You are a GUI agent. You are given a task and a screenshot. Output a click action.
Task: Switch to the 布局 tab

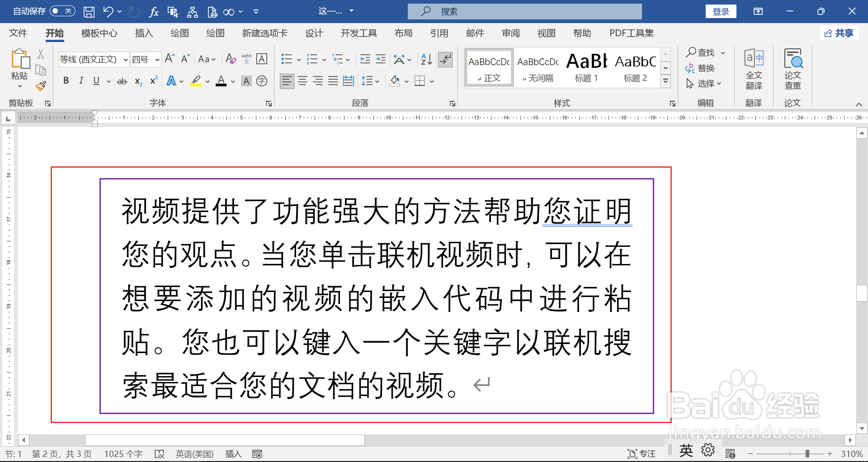(x=403, y=33)
